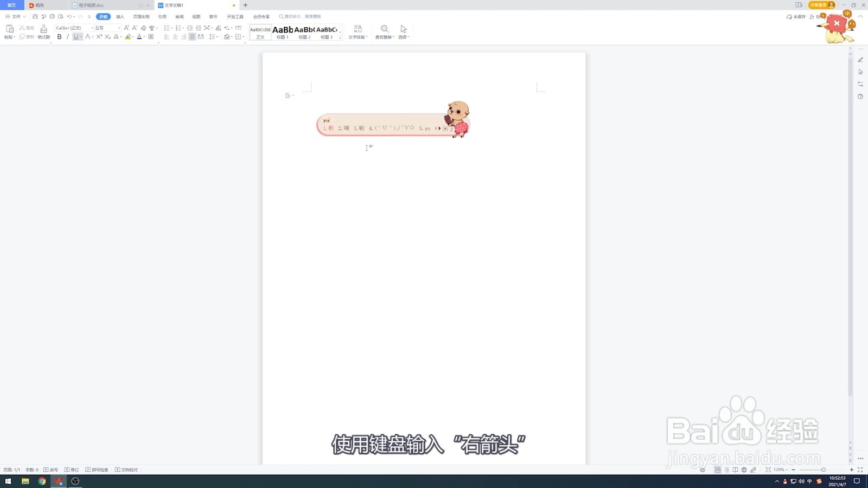Expand the styles gallery
This screenshot has width=868, height=488.
[x=340, y=37]
